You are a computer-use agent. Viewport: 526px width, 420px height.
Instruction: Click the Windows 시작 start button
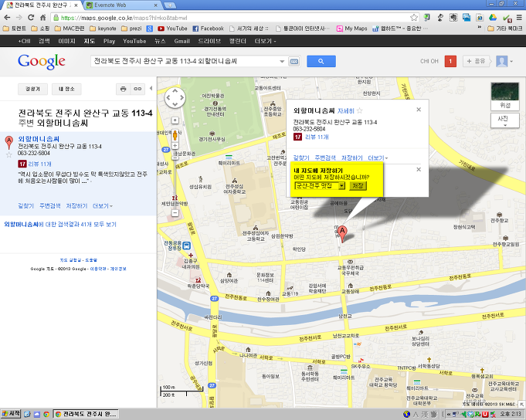[x=11, y=414]
